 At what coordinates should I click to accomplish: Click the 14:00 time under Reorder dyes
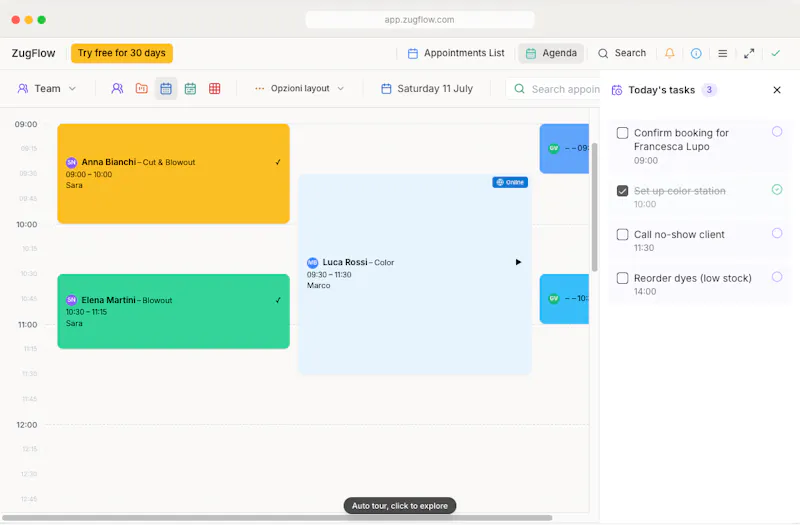click(645, 292)
